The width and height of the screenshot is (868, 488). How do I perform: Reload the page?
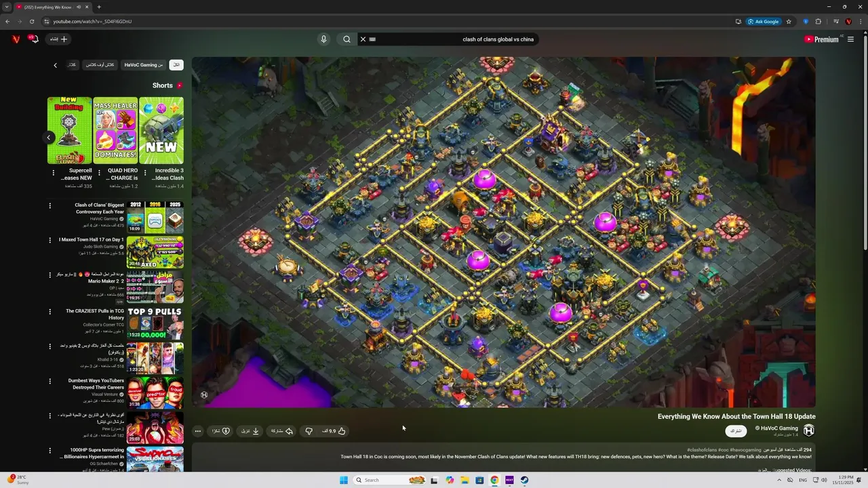pos(32,22)
